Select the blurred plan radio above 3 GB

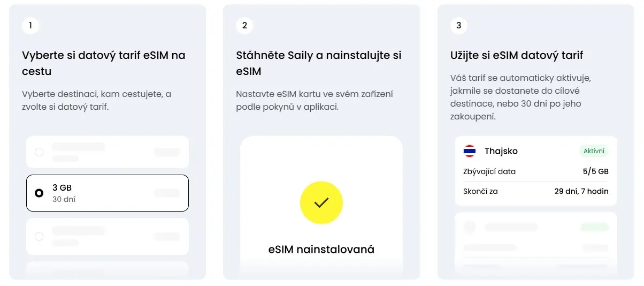(x=39, y=152)
